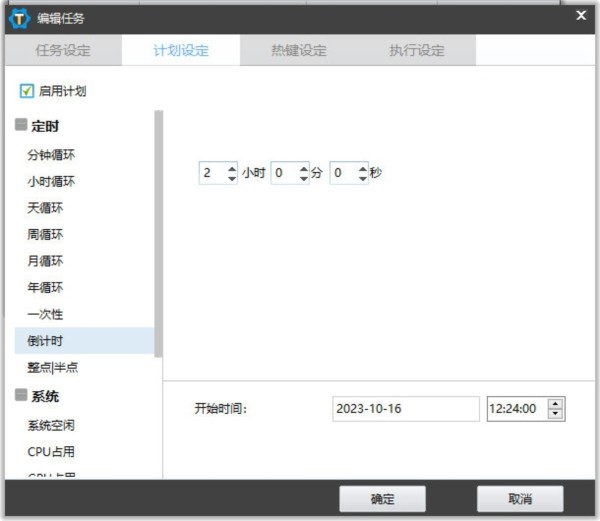Screen dimensions: 600x521
Task: Select 整点|半点 schedule option
Action: [52, 367]
